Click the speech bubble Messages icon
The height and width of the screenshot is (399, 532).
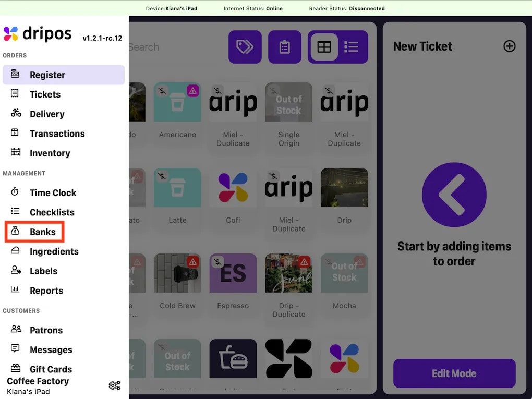[15, 348]
